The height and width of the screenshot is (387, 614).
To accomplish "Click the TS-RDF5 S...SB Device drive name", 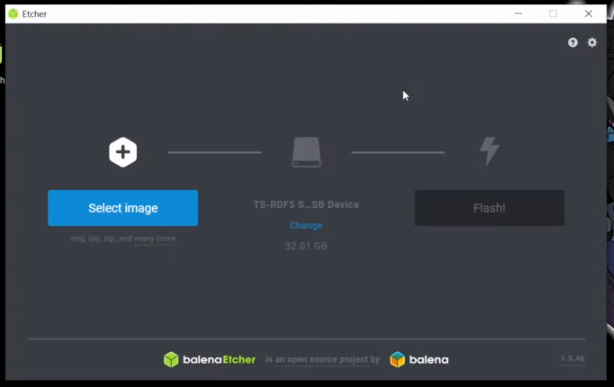I will point(306,204).
